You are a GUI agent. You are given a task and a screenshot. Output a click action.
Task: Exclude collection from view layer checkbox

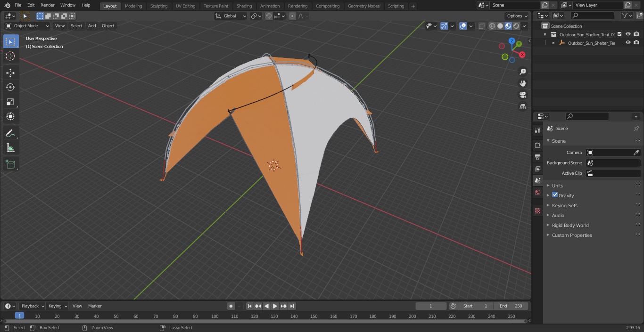619,34
